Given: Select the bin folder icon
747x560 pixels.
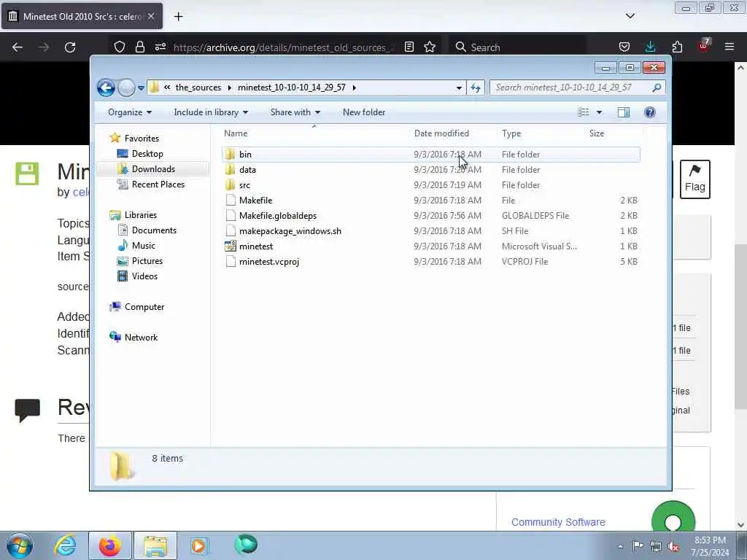Looking at the screenshot, I should [231, 155].
